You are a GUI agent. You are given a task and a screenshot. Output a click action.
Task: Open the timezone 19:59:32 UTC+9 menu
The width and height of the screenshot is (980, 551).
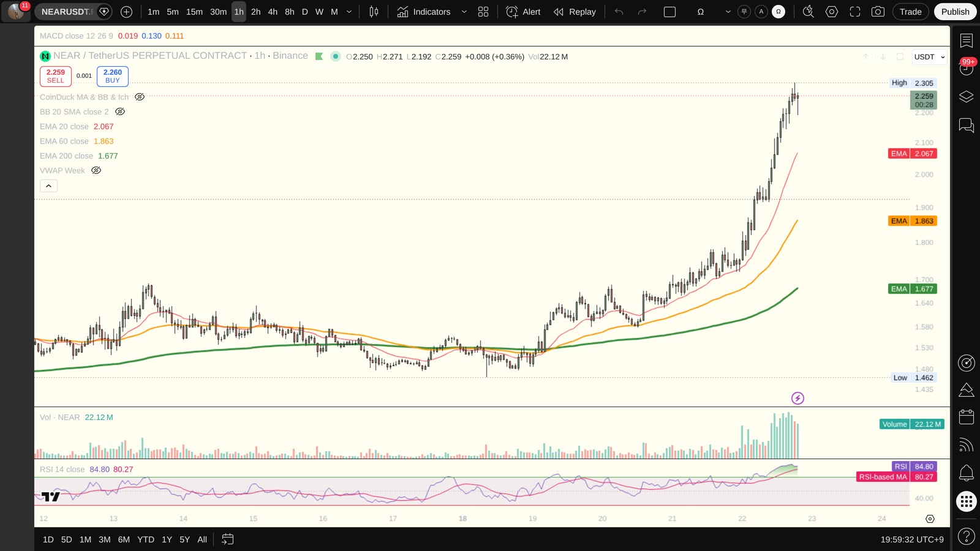point(912,539)
